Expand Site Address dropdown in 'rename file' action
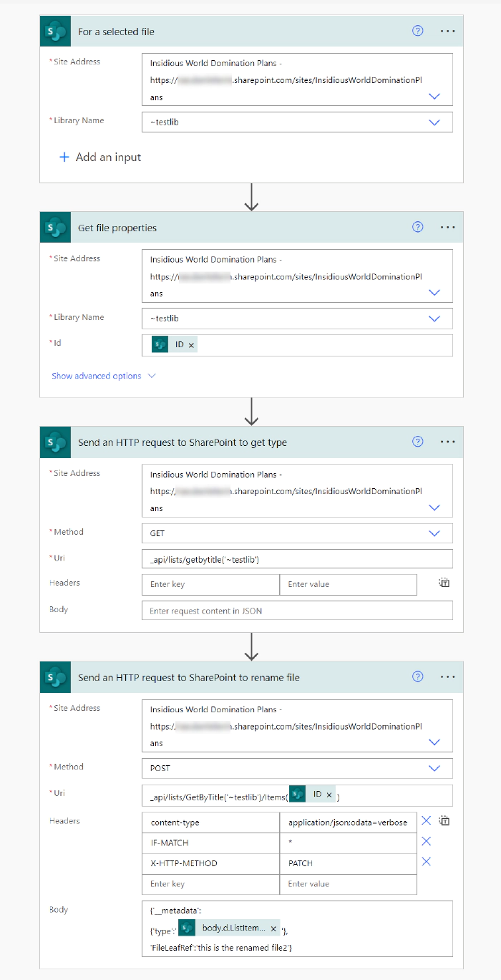Screen dimensions: 501x980 (434, 742)
